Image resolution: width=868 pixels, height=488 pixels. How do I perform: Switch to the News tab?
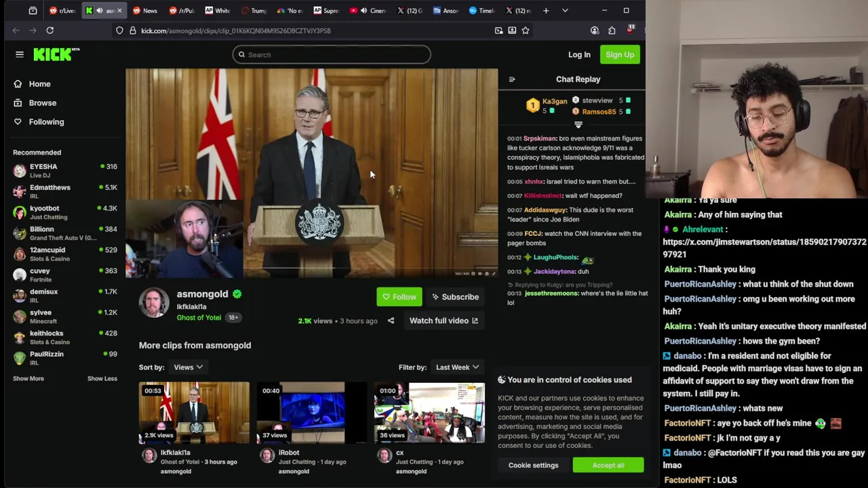(145, 11)
